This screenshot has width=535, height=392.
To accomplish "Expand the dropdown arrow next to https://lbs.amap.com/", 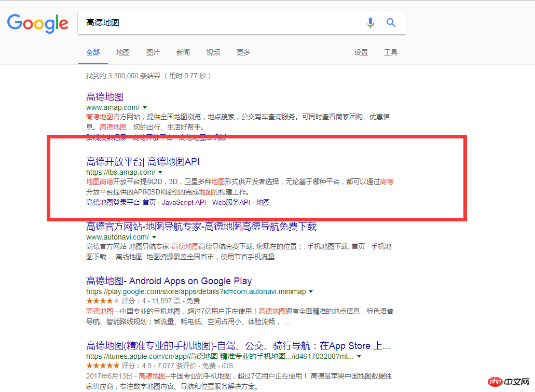I will coord(160,173).
